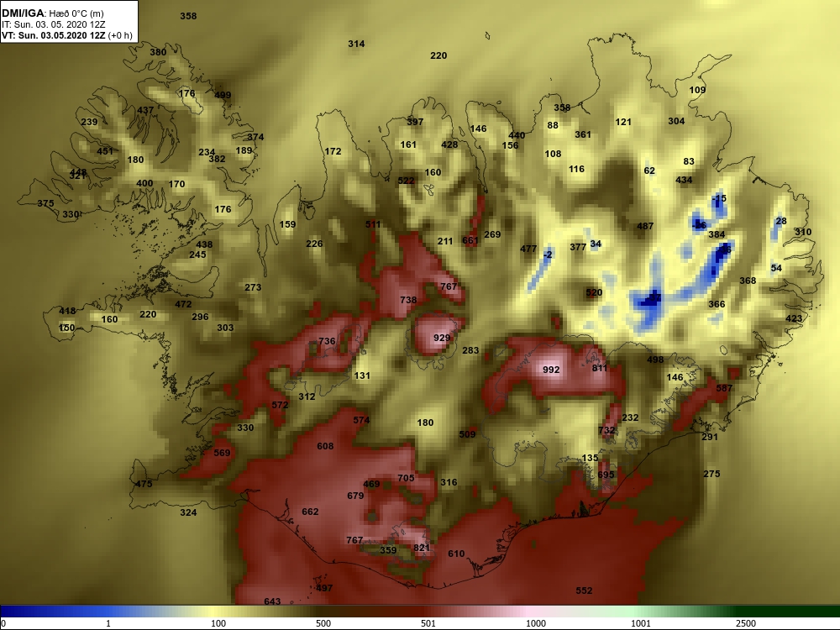Click the 992 value on the map
The image size is (840, 630).
551,370
